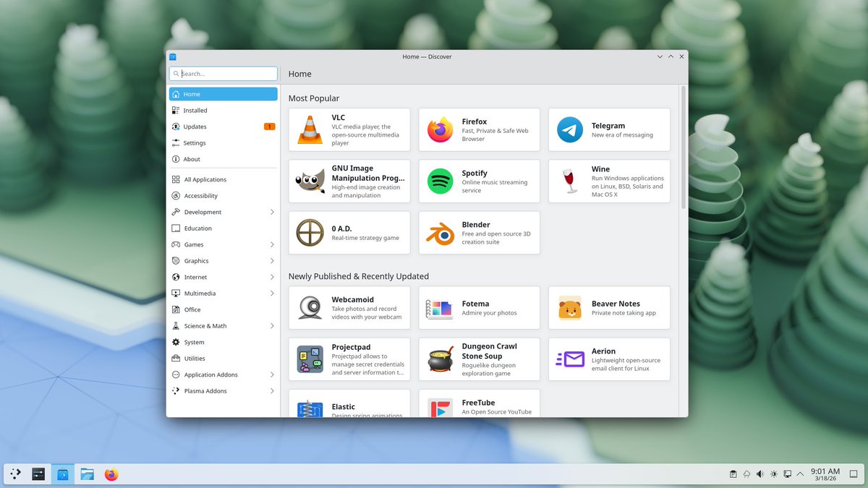Viewport: 868px width, 488px height.
Task: Open the Projectpad app card
Action: tap(349, 359)
